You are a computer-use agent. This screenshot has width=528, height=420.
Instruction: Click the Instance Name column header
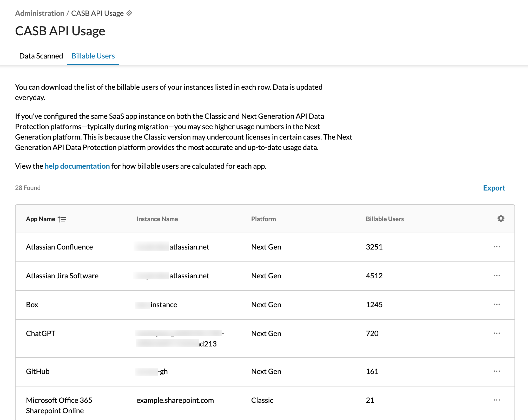(157, 219)
